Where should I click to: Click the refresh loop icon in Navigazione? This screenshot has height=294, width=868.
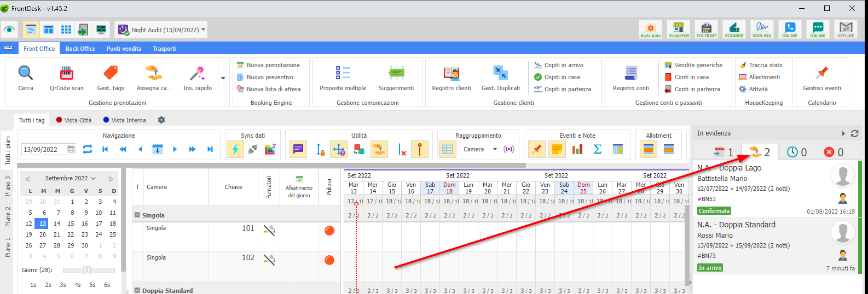coord(88,149)
